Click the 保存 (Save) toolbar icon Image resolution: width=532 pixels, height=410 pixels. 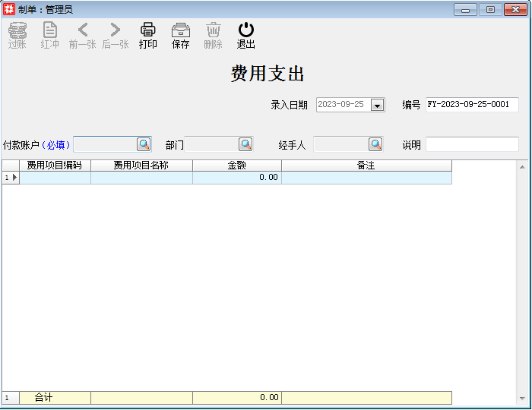pyautogui.click(x=181, y=30)
